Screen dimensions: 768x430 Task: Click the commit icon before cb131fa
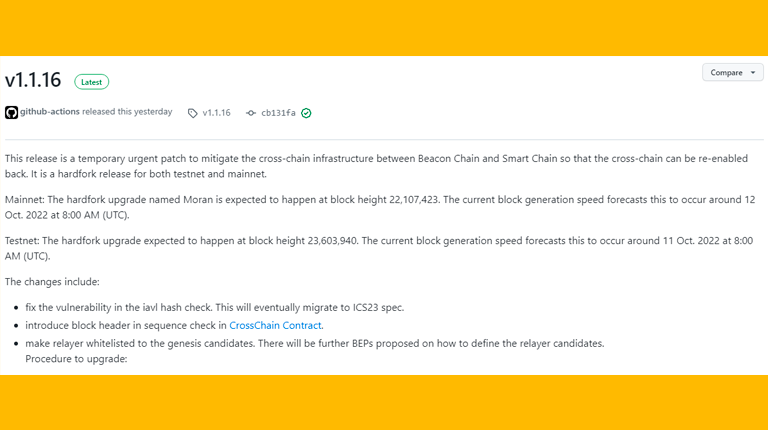point(251,113)
